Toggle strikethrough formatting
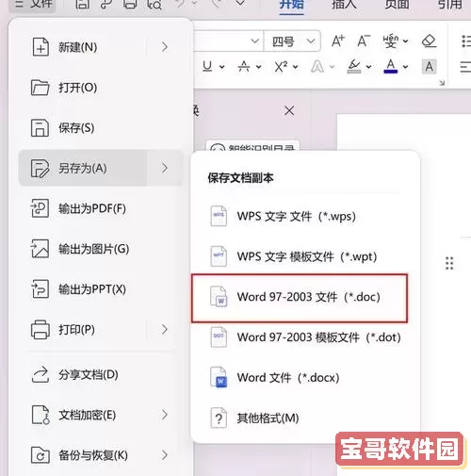This screenshot has width=471, height=476. (x=244, y=67)
